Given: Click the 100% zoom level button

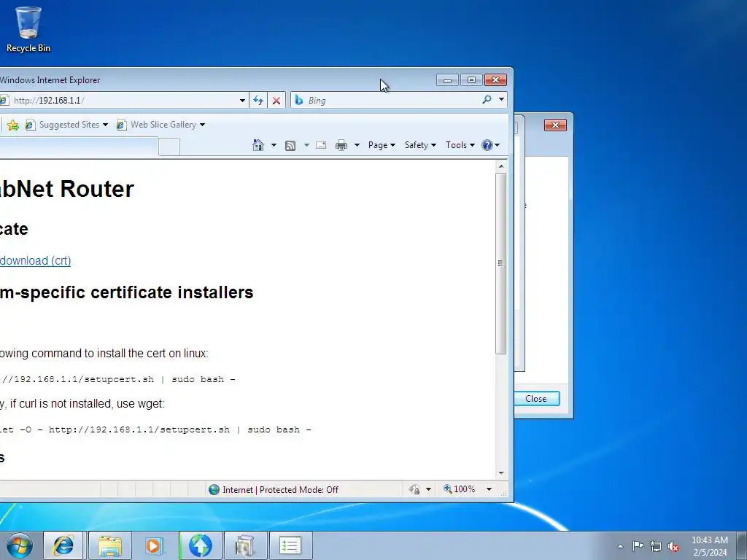Looking at the screenshot, I should tap(460, 489).
